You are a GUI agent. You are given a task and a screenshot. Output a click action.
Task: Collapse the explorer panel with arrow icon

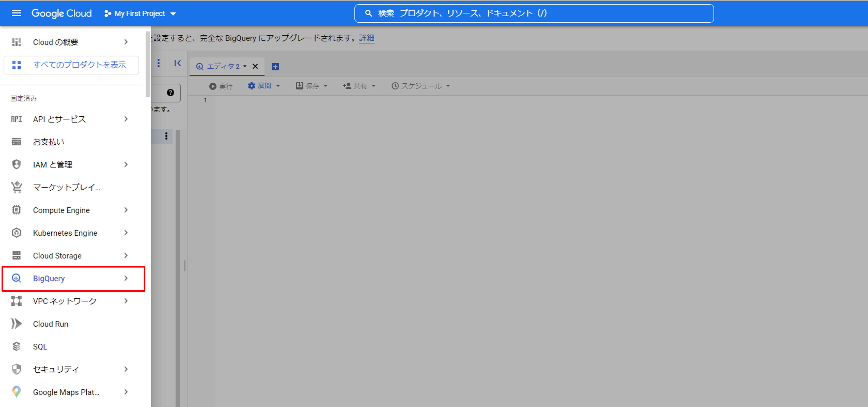[177, 63]
